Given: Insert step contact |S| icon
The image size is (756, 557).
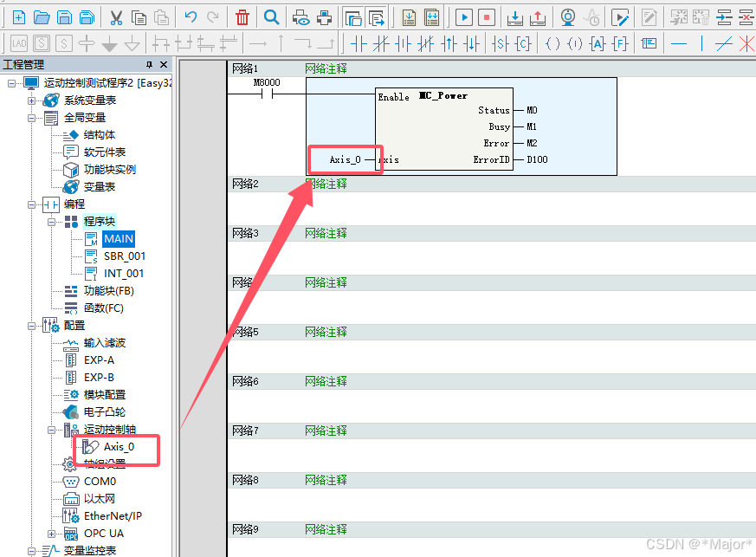Looking at the screenshot, I should [x=501, y=44].
